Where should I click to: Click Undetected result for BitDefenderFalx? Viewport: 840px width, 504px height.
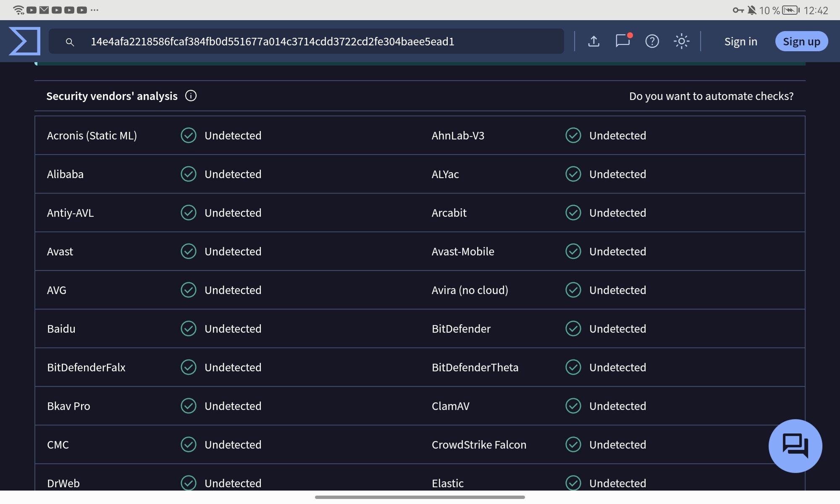(x=233, y=367)
